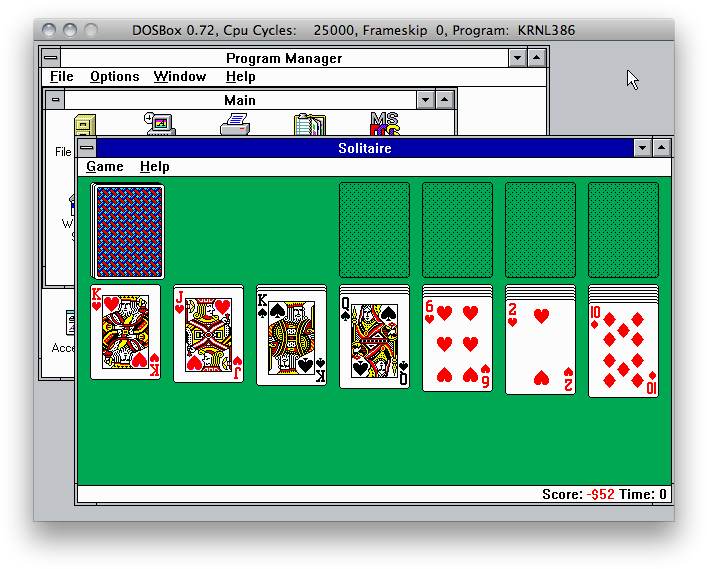Screen dimensions: 707x569
Task: Select the Ten of Diamonds card
Action: (x=624, y=350)
